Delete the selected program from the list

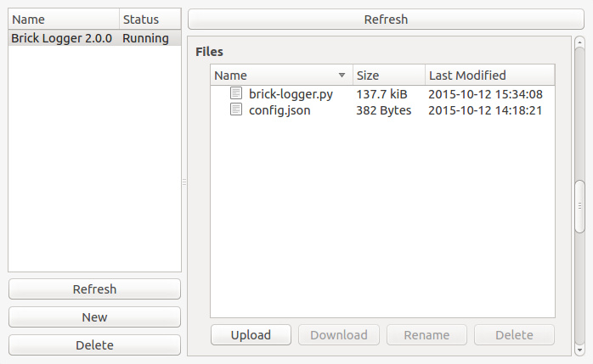click(94, 345)
